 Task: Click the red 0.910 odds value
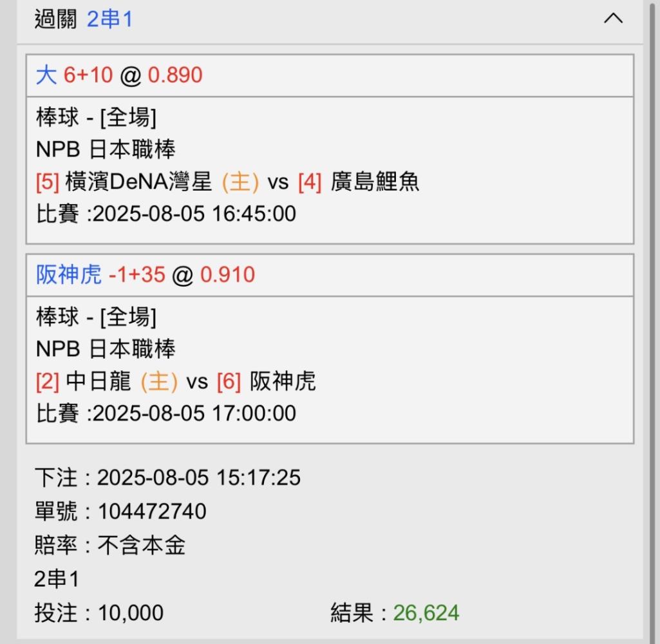click(x=228, y=275)
